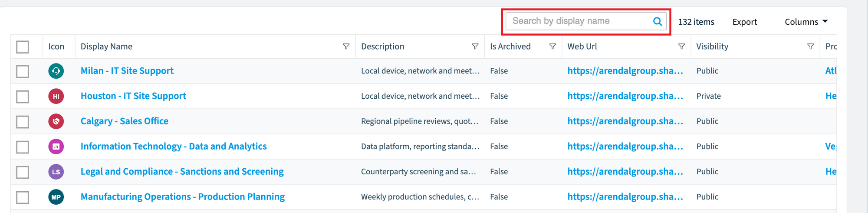Check the Manufacturing Operations - Production Planning row
The height and width of the screenshot is (213, 868).
(23, 197)
